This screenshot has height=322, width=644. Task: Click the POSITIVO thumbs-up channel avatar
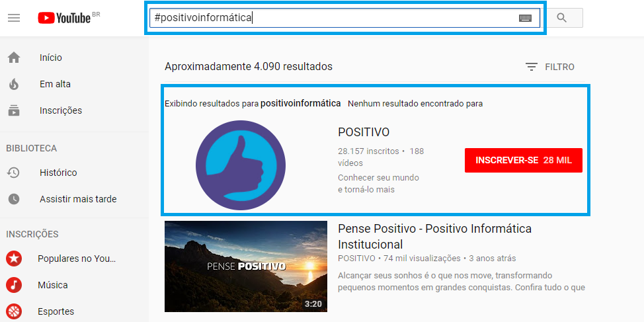241,165
